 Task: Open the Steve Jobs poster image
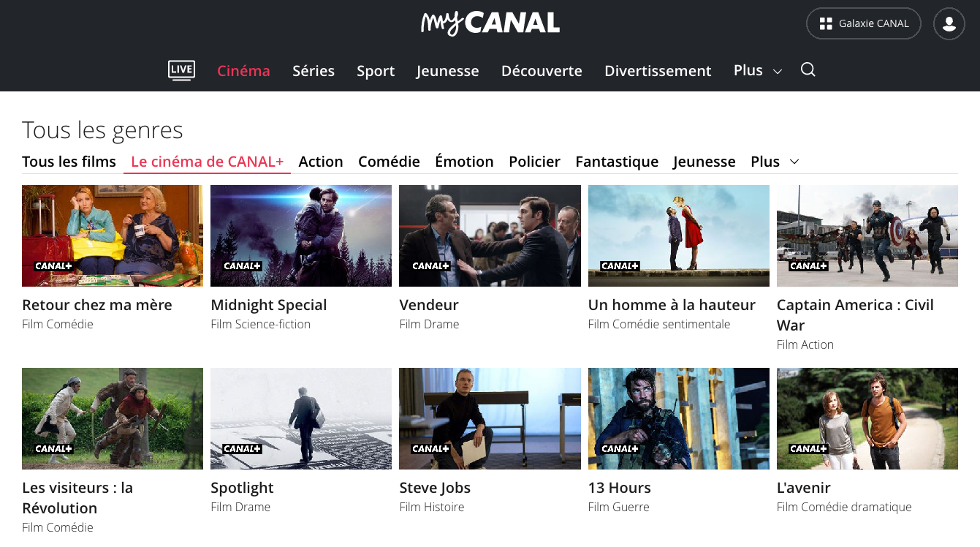pyautogui.click(x=490, y=418)
